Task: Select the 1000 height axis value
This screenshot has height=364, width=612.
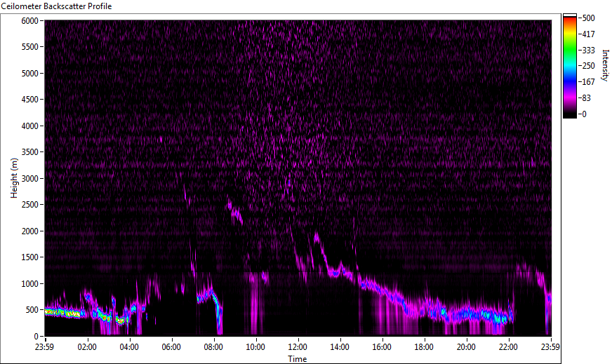Action: point(29,284)
